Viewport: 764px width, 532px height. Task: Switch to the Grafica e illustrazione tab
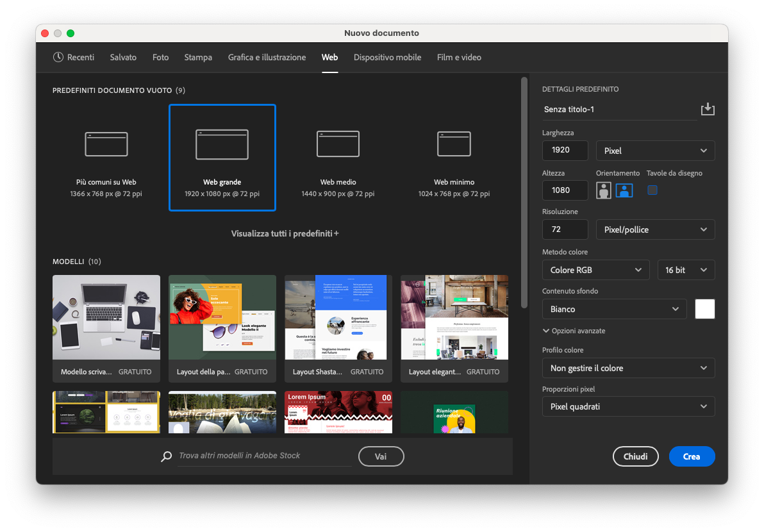tap(267, 57)
